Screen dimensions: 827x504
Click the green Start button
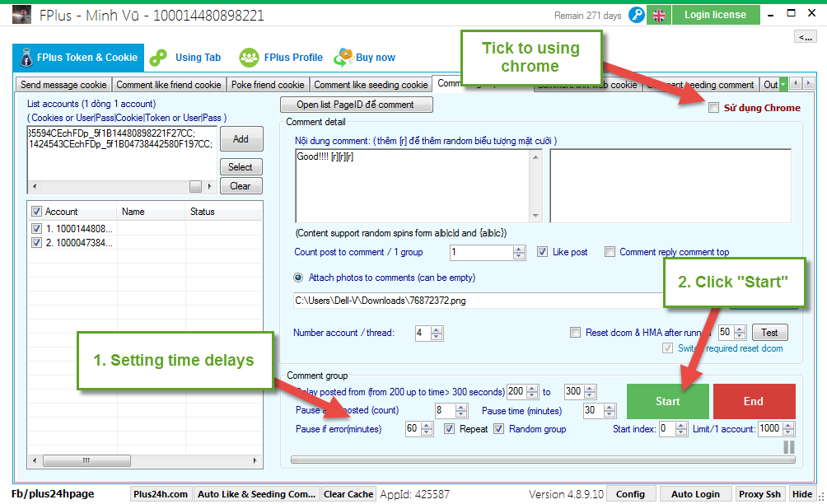coord(668,401)
